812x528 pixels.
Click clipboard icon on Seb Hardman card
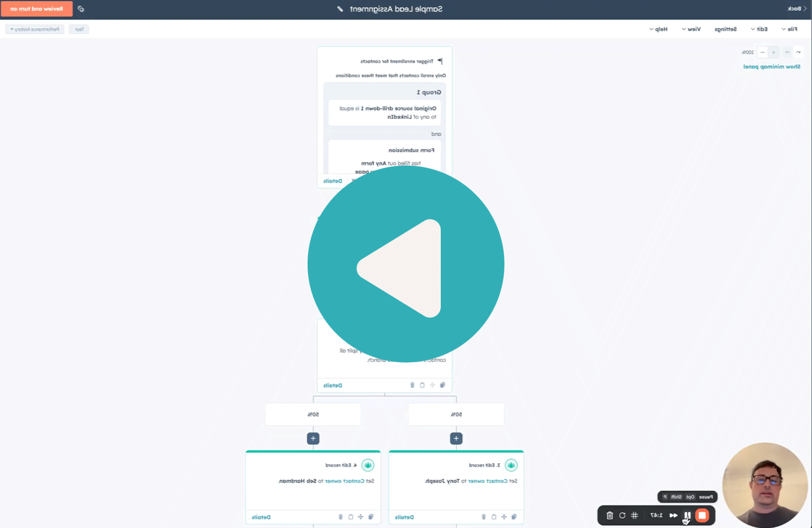351,517
